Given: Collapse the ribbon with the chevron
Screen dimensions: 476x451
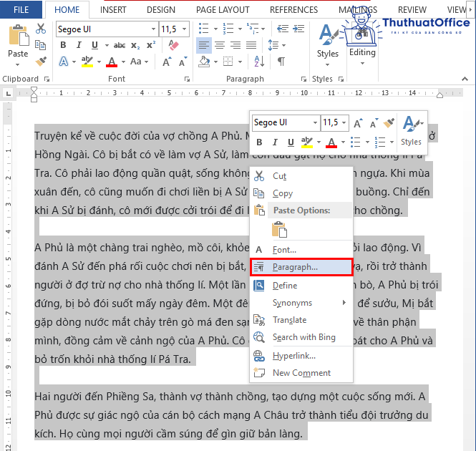Looking at the screenshot, I should (x=465, y=79).
